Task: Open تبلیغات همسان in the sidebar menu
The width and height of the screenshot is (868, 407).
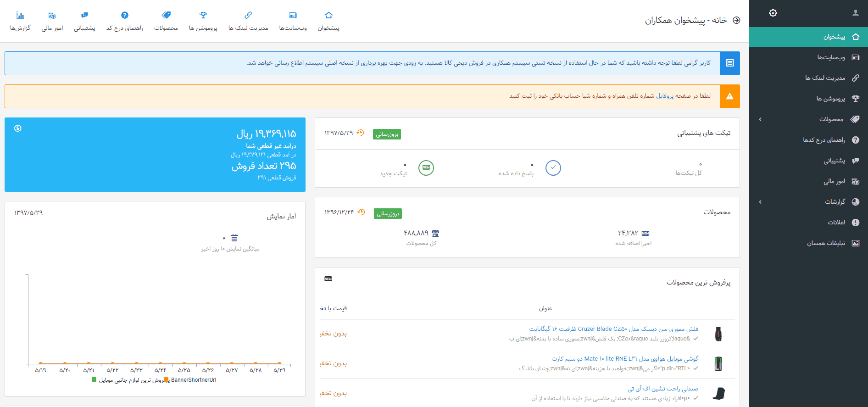Action: 826,243
